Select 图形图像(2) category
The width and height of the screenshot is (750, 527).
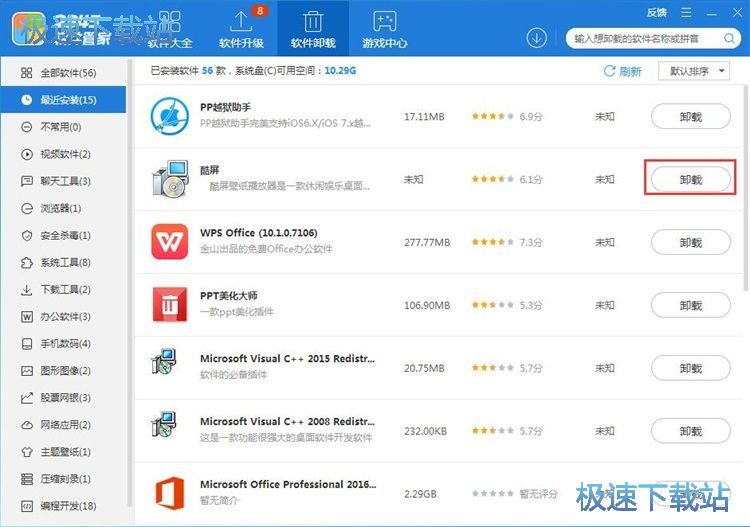(63, 371)
